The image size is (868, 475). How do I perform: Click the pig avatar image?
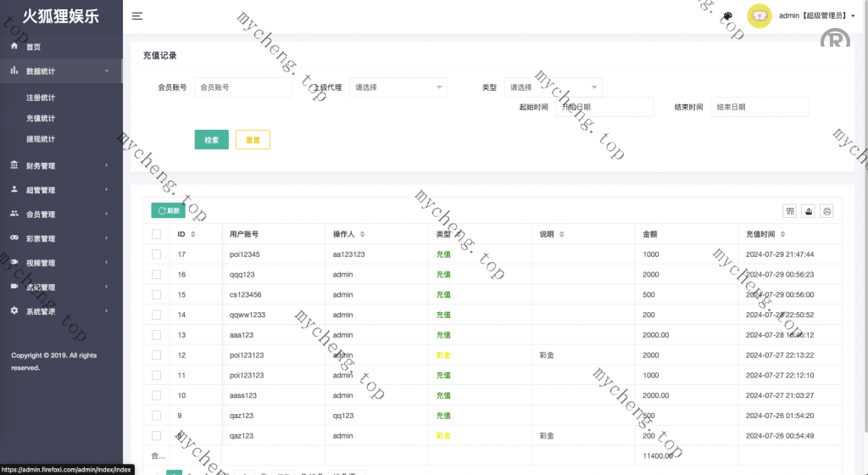coord(759,16)
